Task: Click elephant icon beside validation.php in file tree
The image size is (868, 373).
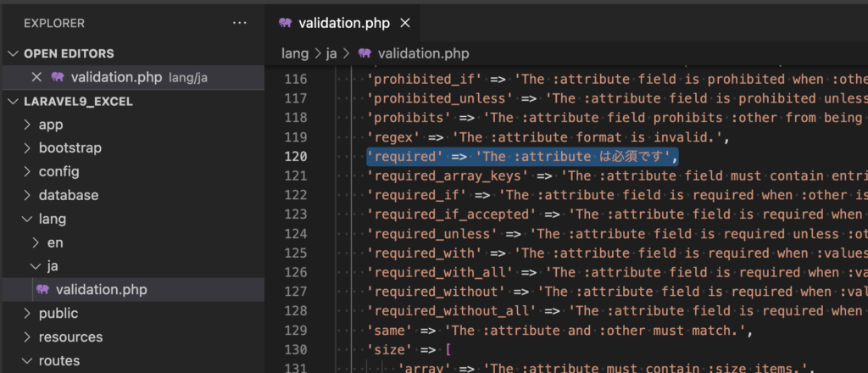Action: 42,290
